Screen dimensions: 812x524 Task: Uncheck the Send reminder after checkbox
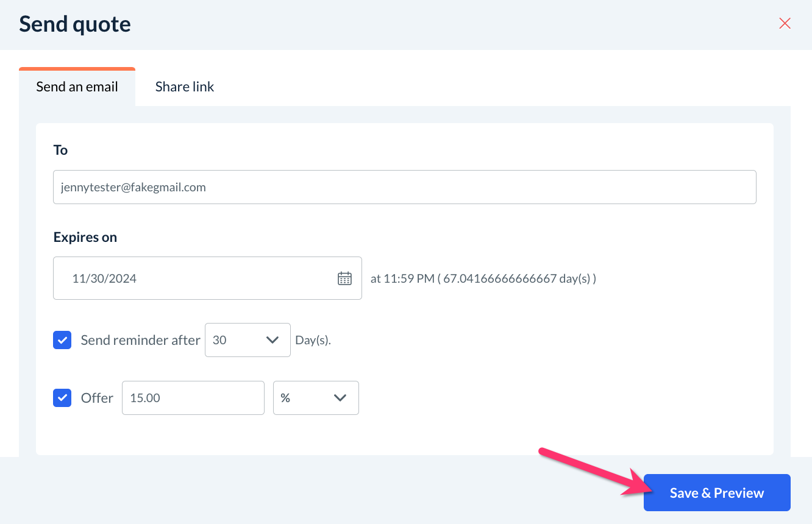(x=62, y=340)
